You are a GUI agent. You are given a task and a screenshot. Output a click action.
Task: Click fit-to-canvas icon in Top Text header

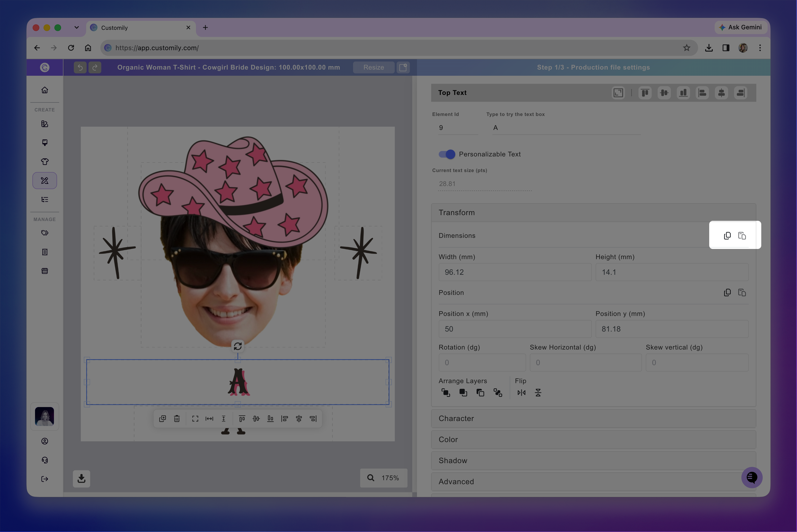[x=618, y=93]
